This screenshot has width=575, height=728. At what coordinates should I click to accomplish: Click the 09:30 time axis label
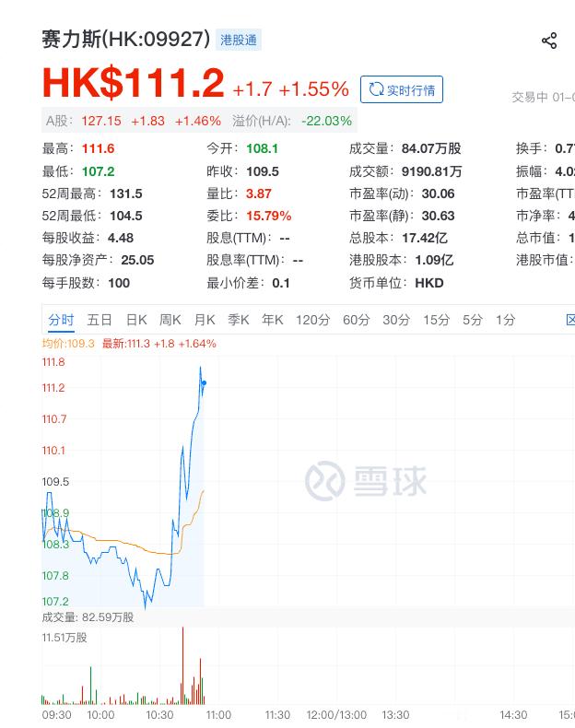56,715
